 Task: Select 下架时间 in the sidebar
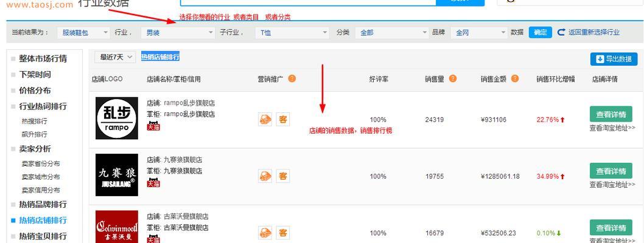[x=35, y=75]
